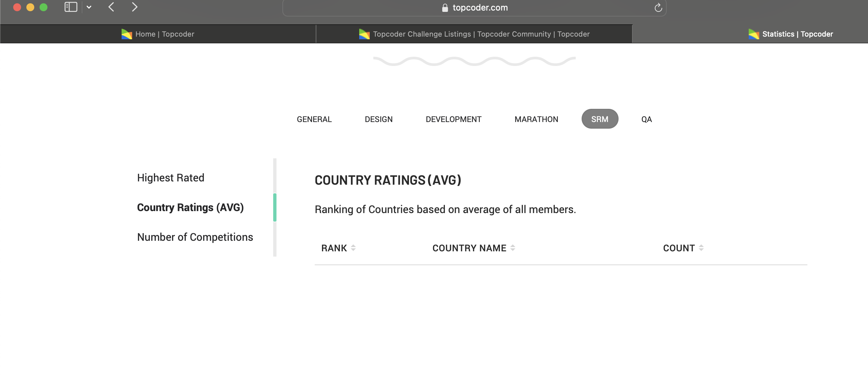Screen dimensions: 868x376
Task: Select the Statistics | Topcoder tab
Action: tap(790, 34)
